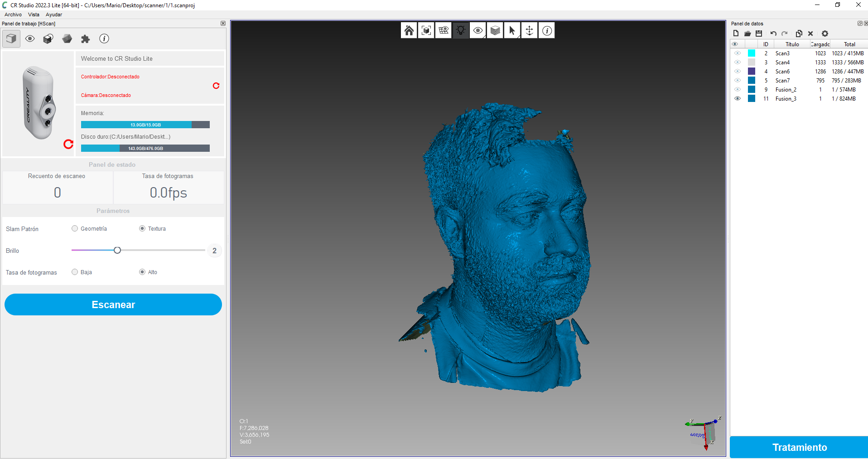Select the Baja frame rate option
Image resolution: width=868 pixels, height=459 pixels.
click(x=75, y=272)
